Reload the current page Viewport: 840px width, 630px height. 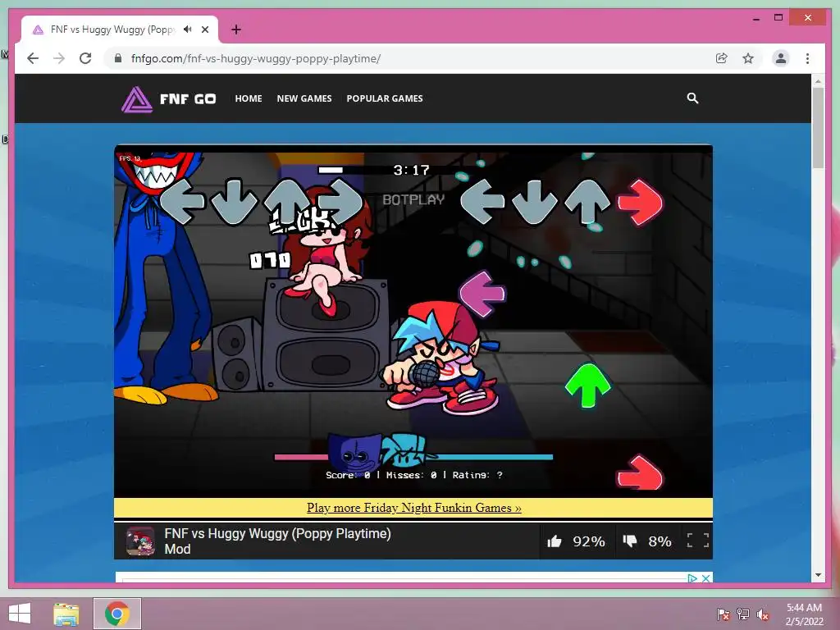pyautogui.click(x=85, y=58)
